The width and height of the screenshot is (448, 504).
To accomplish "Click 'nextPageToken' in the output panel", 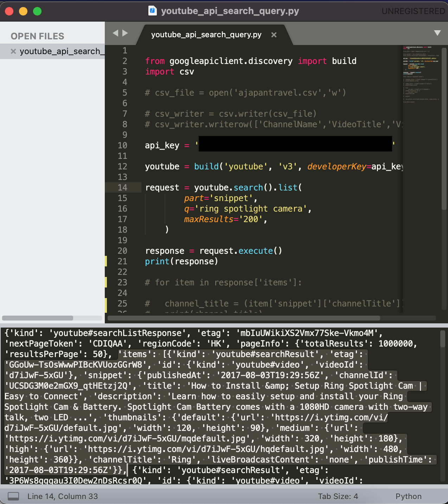I will [x=44, y=344].
